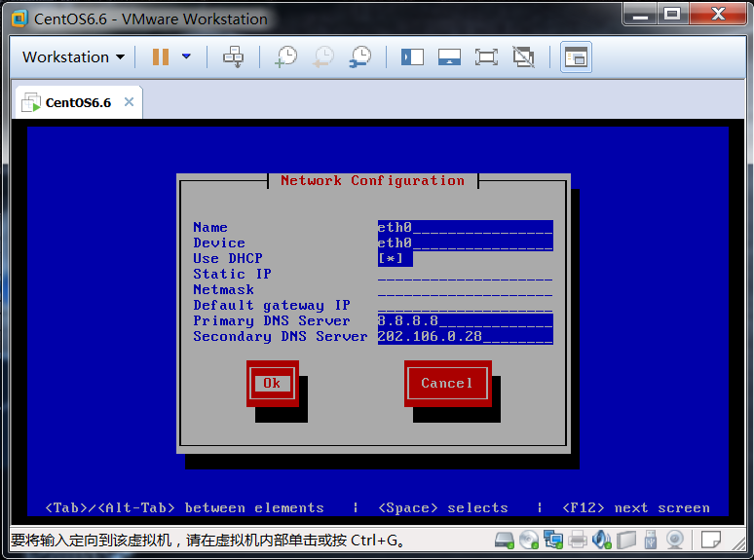Take a snapshot of the VM
Viewport: 754px width, 560px height.
tap(286, 57)
